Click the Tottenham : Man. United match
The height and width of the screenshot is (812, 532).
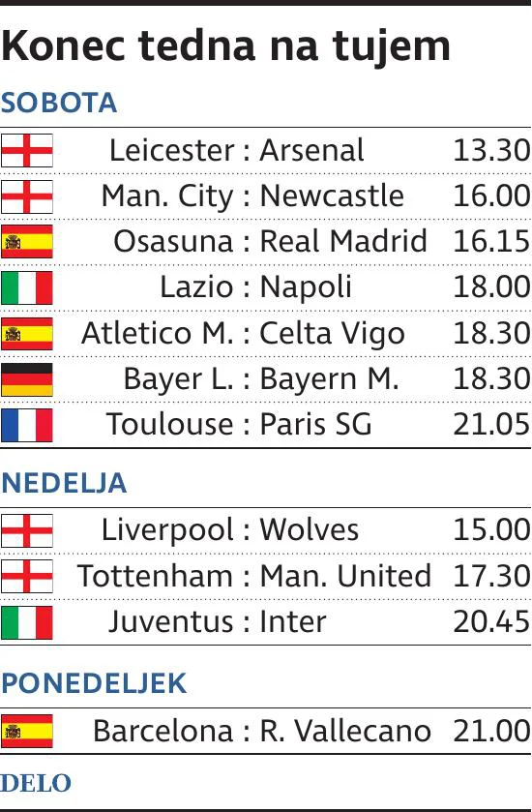point(254,576)
